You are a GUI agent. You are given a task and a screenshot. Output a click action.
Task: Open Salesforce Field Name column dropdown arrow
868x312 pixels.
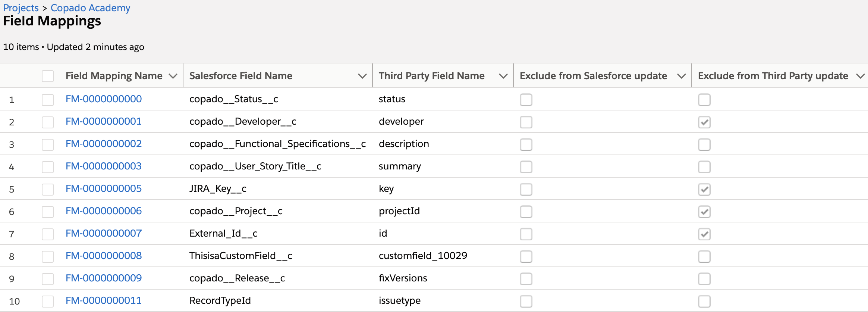coord(362,76)
